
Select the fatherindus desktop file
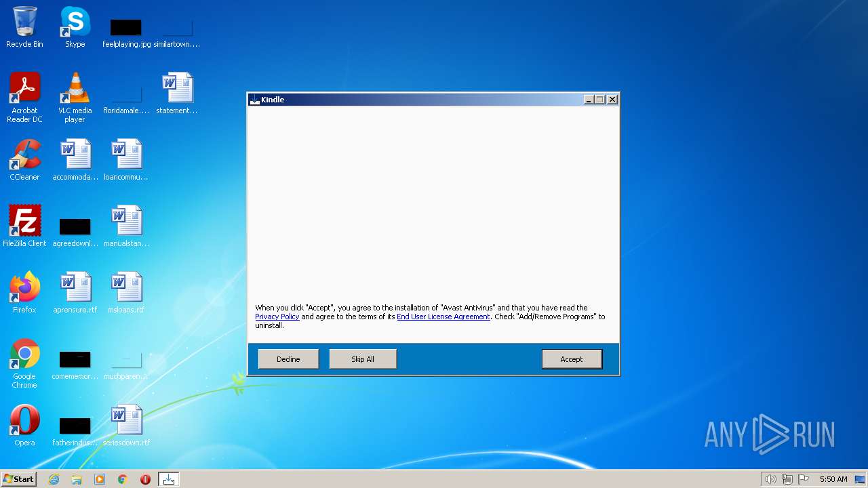point(75,432)
